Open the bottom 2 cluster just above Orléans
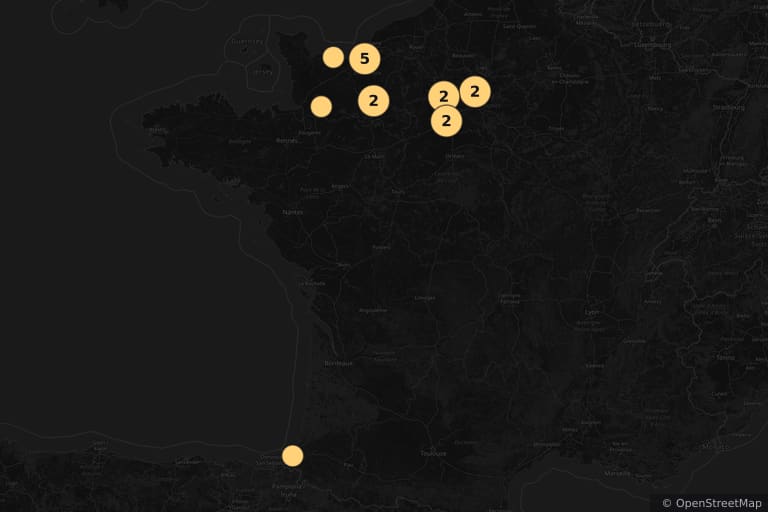This screenshot has width=768, height=512. click(x=446, y=121)
